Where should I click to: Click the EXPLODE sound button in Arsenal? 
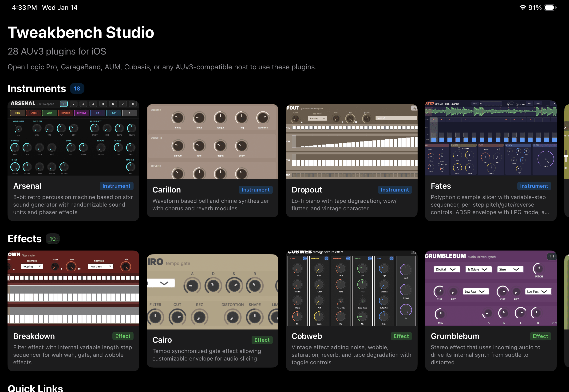pyautogui.click(x=66, y=113)
